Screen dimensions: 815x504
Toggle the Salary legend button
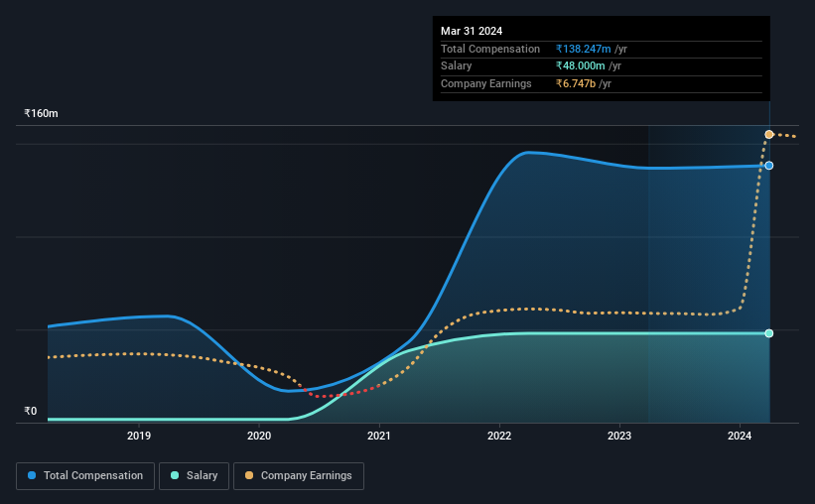pos(194,476)
